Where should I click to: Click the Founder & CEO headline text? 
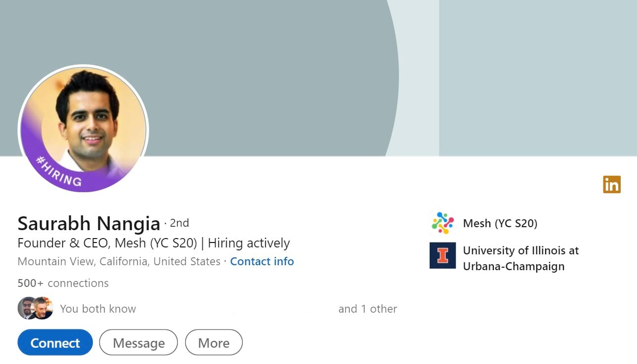click(x=154, y=243)
